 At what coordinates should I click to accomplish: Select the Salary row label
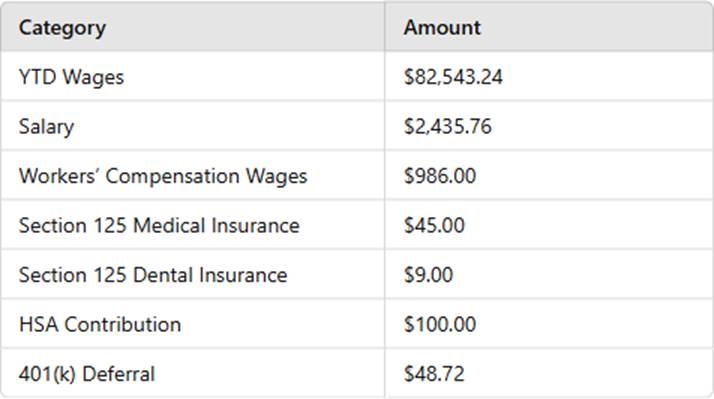tap(46, 126)
